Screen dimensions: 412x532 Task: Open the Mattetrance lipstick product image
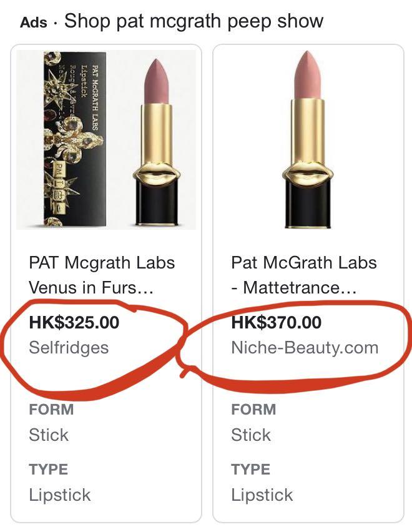308,140
